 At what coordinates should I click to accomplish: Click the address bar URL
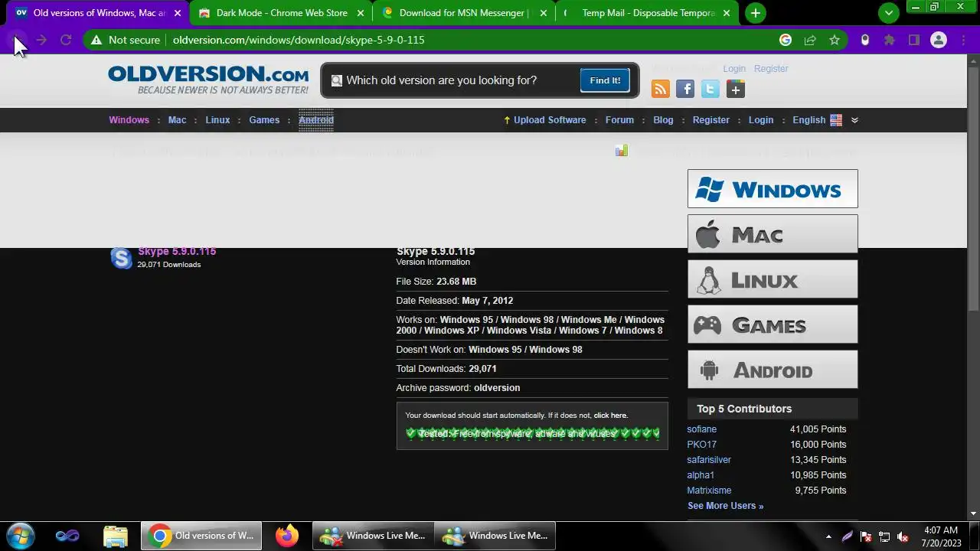299,40
